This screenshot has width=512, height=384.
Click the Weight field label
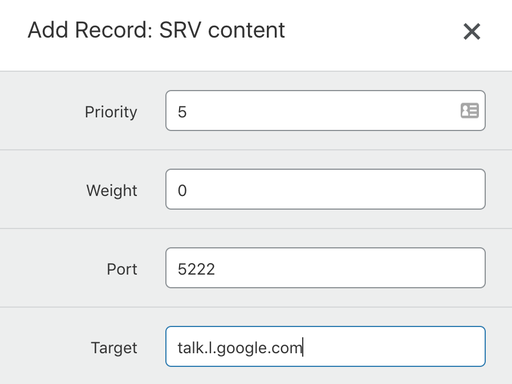click(112, 191)
